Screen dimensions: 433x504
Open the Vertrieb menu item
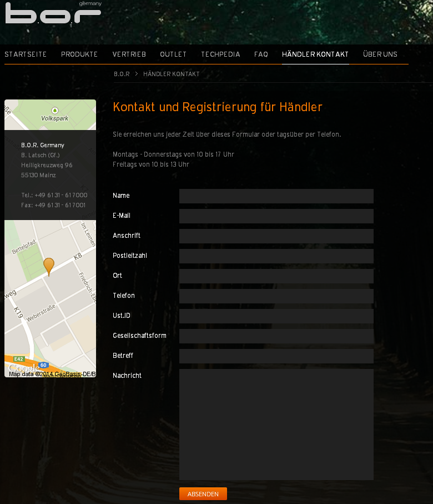tap(129, 54)
